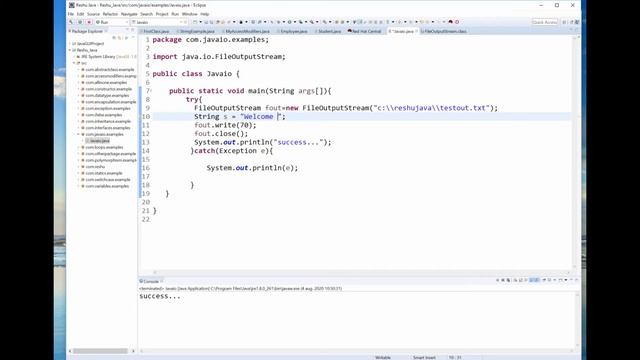
Task: Collapse the Reshu_Java project node
Action: coord(70,50)
